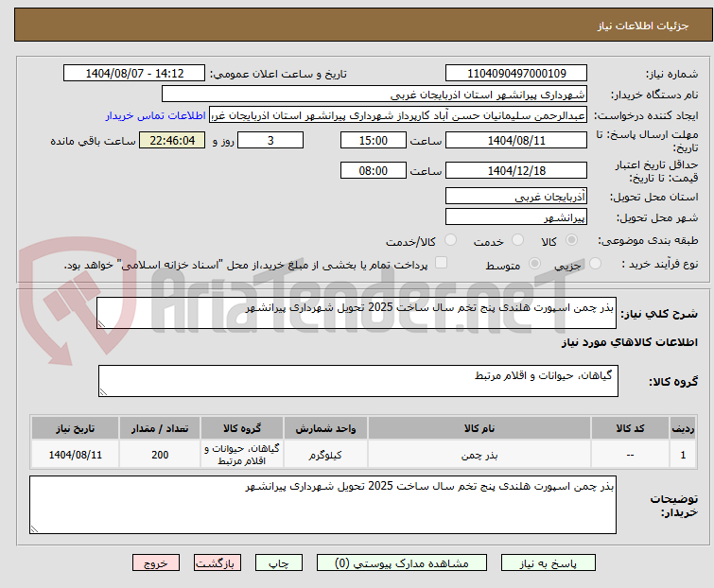Screen dimensions: 714x588
Task: Toggle the treasury bonds payment checkbox
Action: coord(441,264)
